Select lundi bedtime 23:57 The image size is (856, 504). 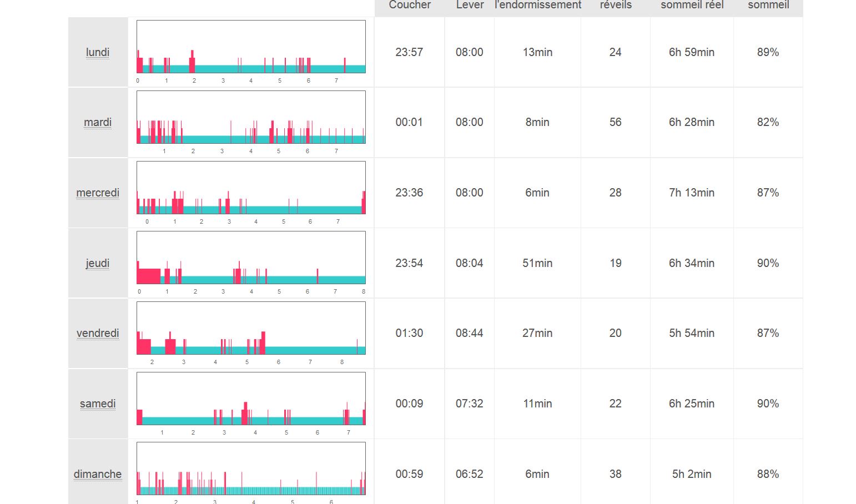point(409,52)
